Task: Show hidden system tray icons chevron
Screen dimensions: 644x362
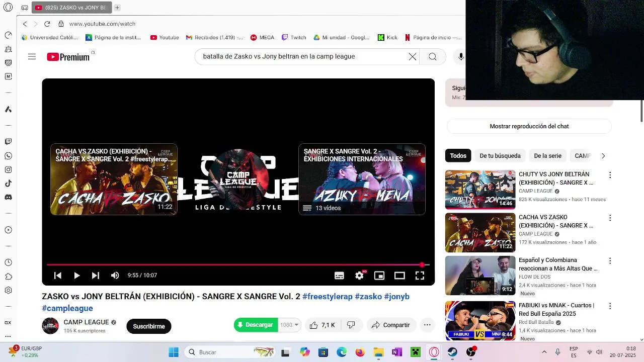Action: point(544,352)
